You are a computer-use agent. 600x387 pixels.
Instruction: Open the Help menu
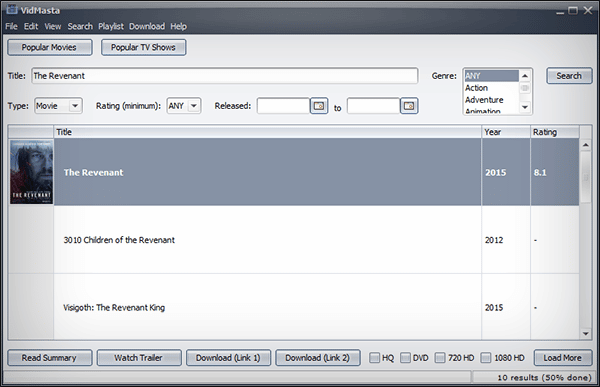(178, 26)
